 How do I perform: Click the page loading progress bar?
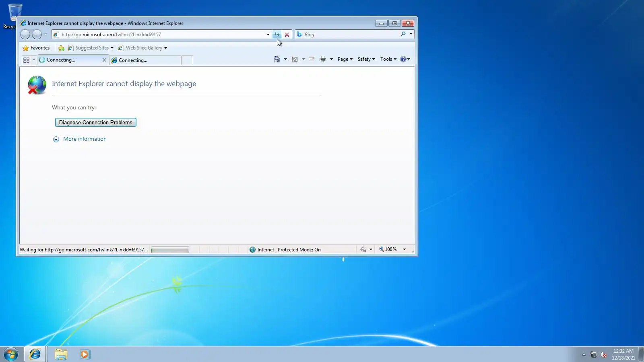click(170, 250)
